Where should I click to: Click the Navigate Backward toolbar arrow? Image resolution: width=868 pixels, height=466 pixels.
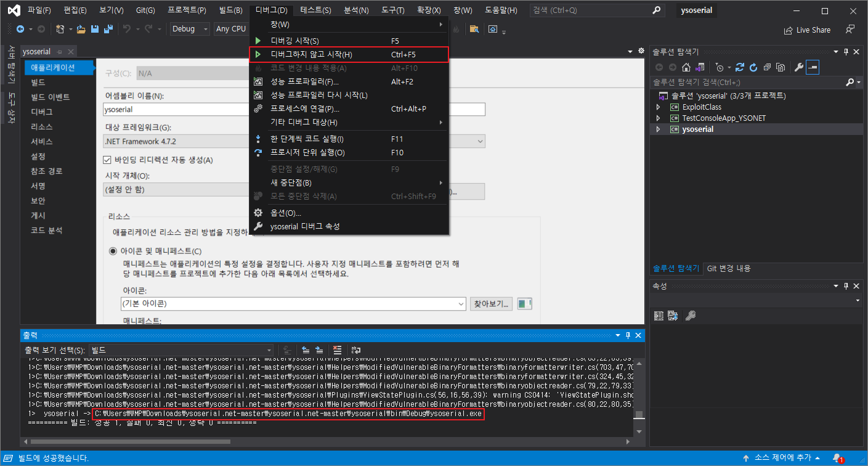point(20,29)
